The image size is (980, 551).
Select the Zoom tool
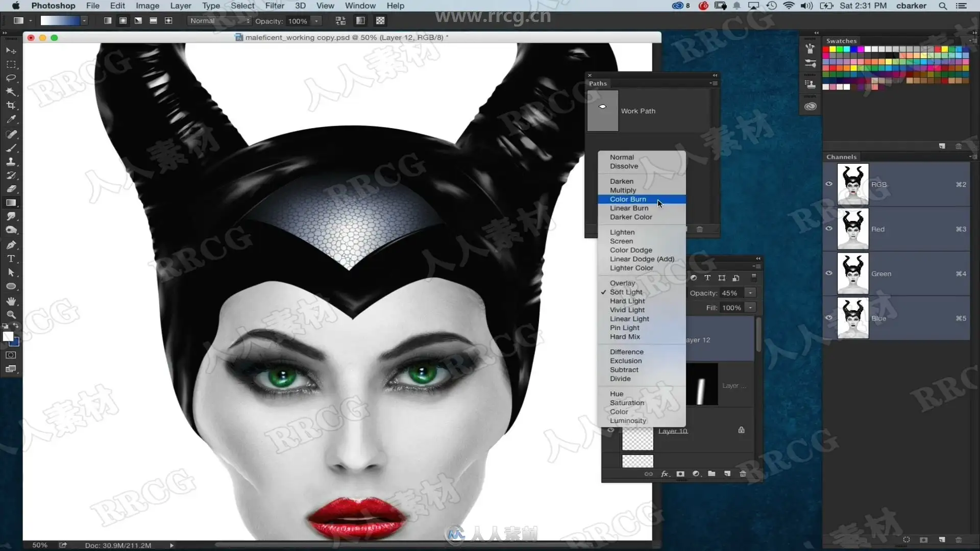(x=11, y=315)
